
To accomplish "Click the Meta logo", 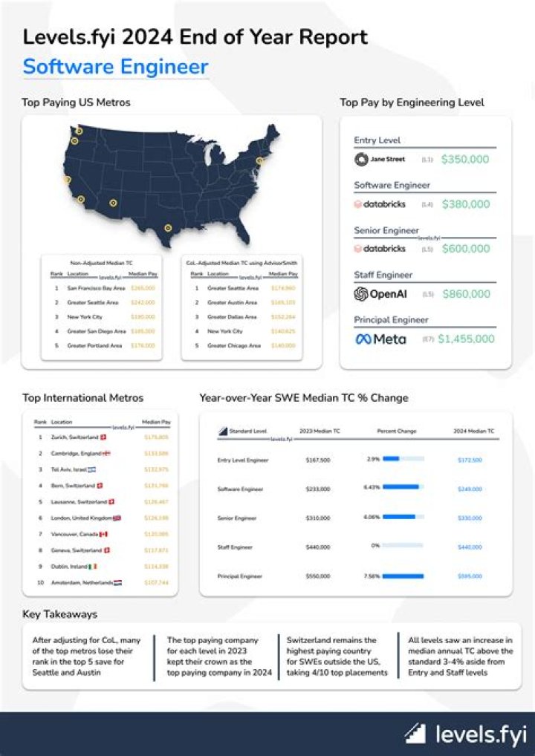I will (x=380, y=339).
